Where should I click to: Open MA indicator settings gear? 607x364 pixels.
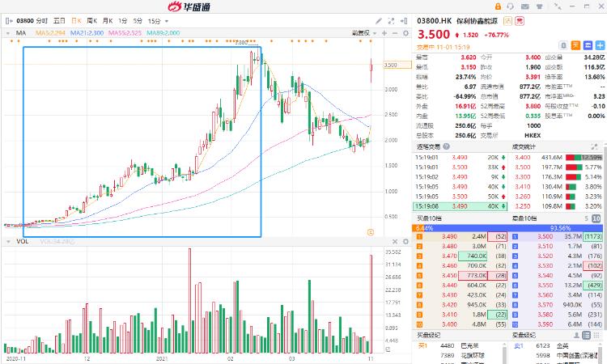(405, 33)
